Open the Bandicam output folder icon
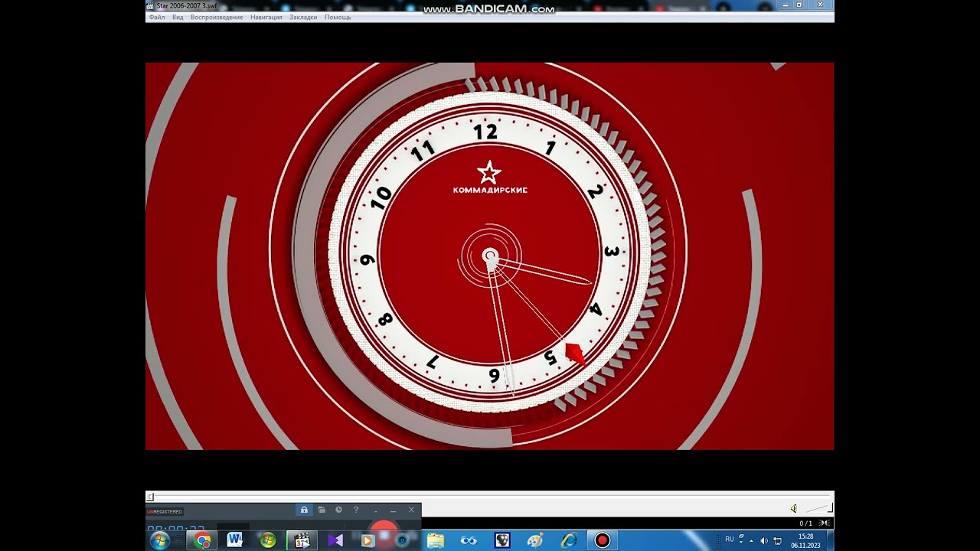The image size is (980, 551). click(x=322, y=510)
